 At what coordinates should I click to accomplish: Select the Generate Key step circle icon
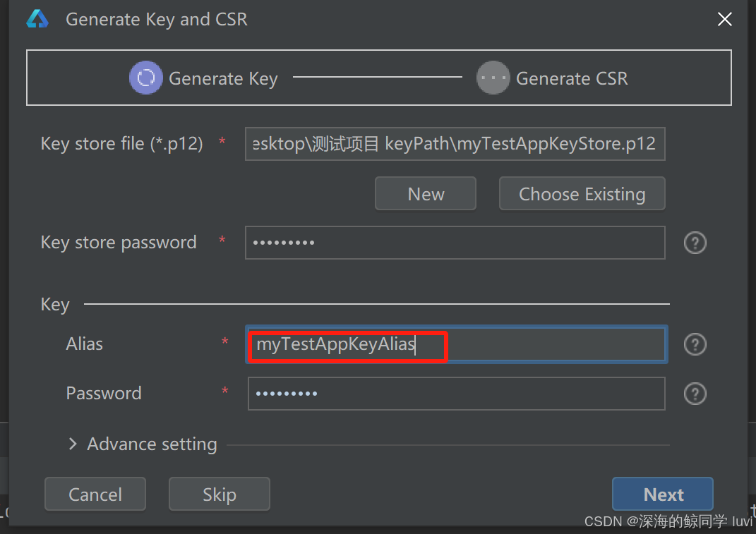[x=145, y=78]
